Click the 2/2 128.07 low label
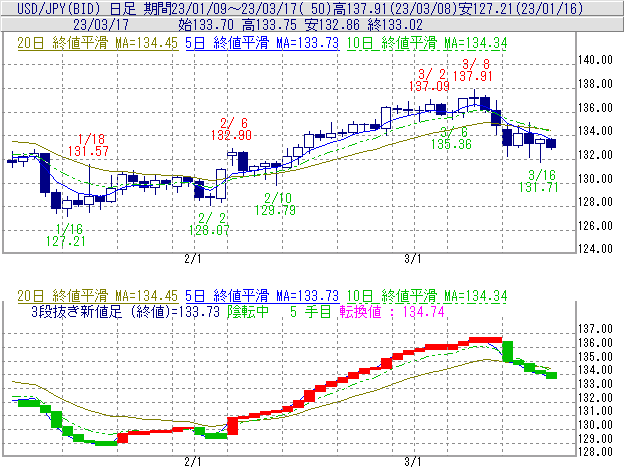 (209, 224)
